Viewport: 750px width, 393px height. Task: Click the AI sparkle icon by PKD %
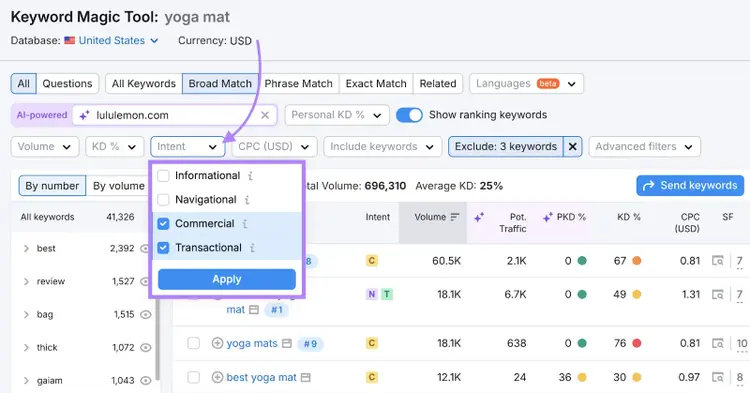pos(548,218)
